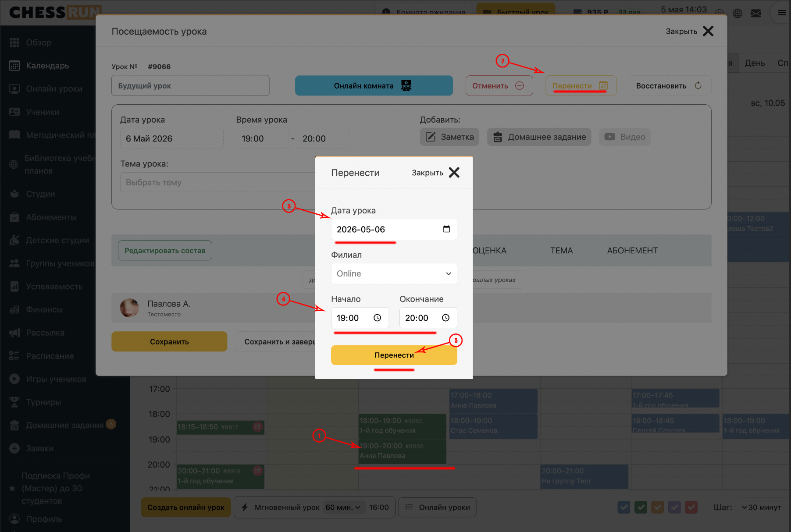Click list icon of Онлайн уроки button
The height and width of the screenshot is (532, 791).
[x=409, y=507]
